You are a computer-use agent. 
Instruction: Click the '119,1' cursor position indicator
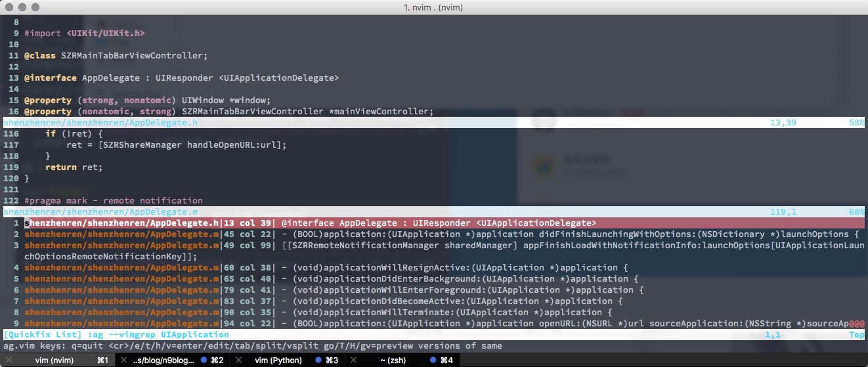(783, 212)
